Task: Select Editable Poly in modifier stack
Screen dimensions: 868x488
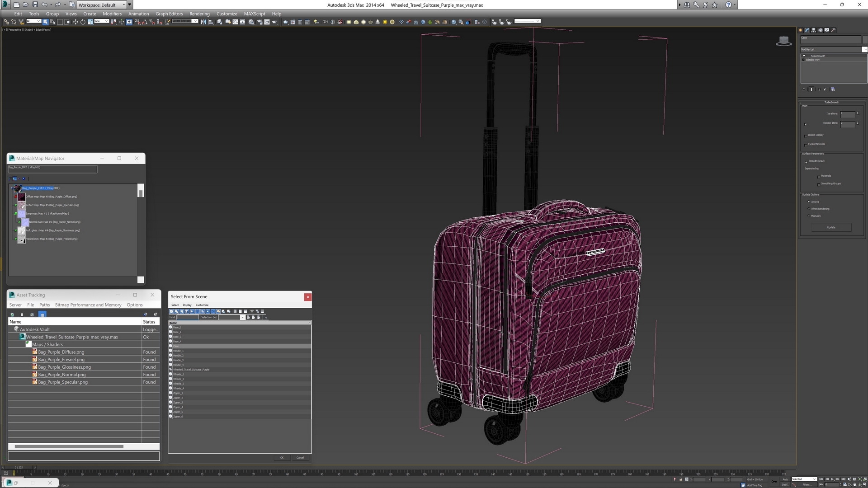Action: tap(812, 60)
